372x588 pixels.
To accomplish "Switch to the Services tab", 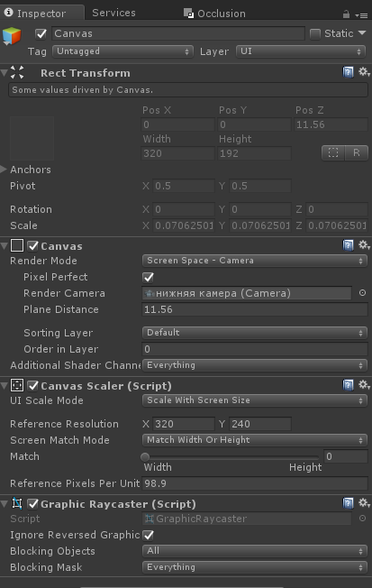I will pyautogui.click(x=113, y=13).
